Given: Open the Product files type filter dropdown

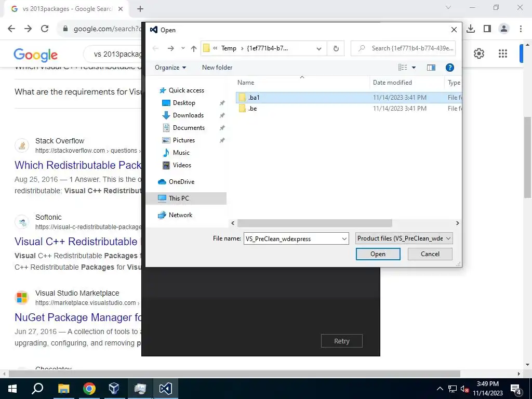Looking at the screenshot, I should [x=404, y=238].
